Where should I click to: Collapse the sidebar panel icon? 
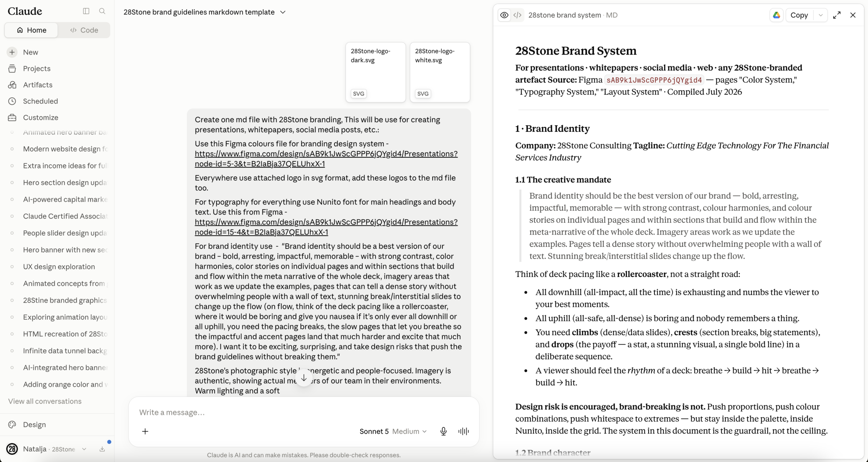[86, 11]
